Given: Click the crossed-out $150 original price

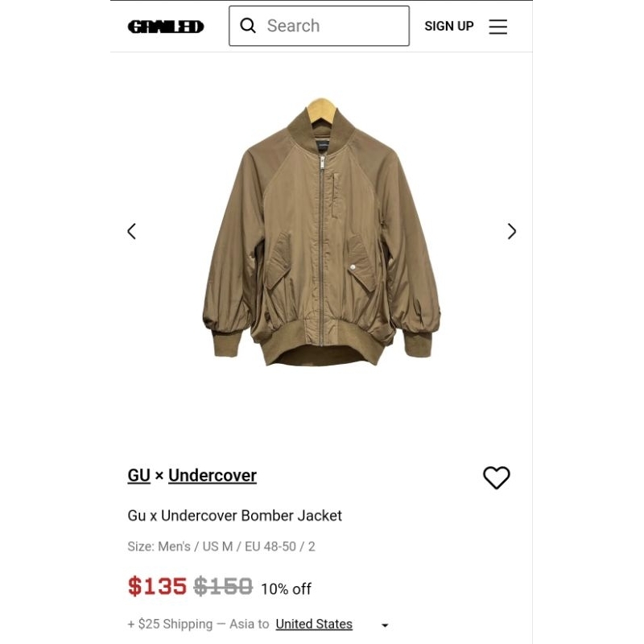Looking at the screenshot, I should [x=223, y=586].
